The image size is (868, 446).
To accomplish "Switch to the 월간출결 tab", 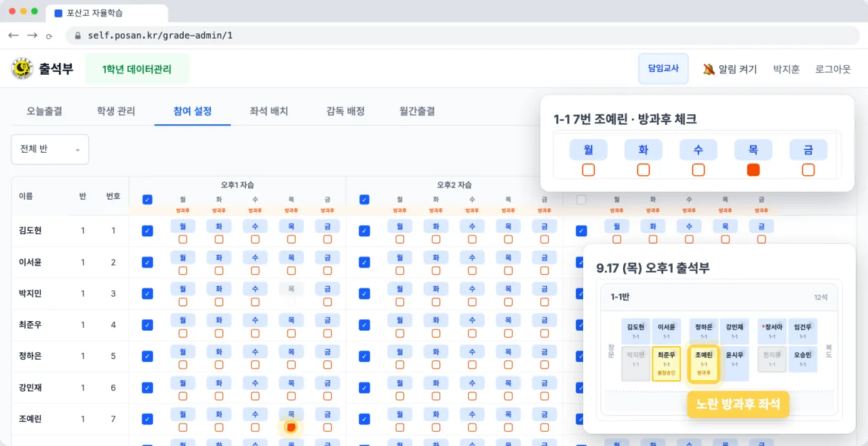I will coord(417,111).
